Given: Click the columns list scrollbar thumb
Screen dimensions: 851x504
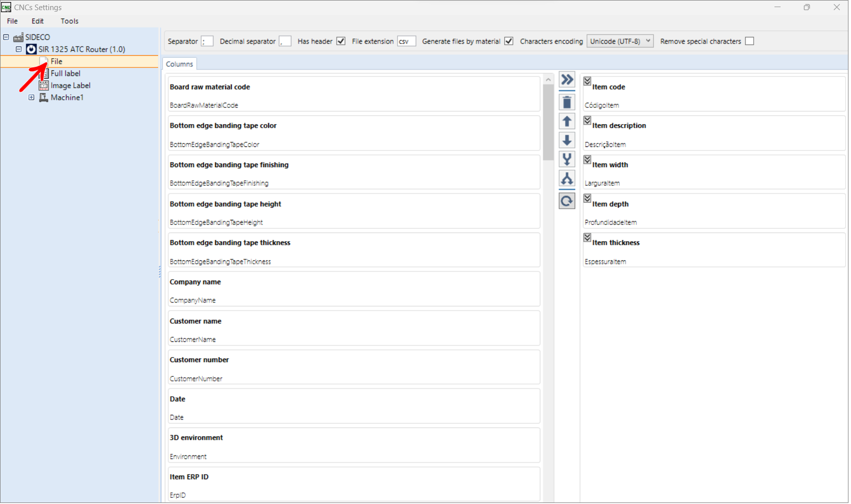Looking at the screenshot, I should [x=549, y=123].
